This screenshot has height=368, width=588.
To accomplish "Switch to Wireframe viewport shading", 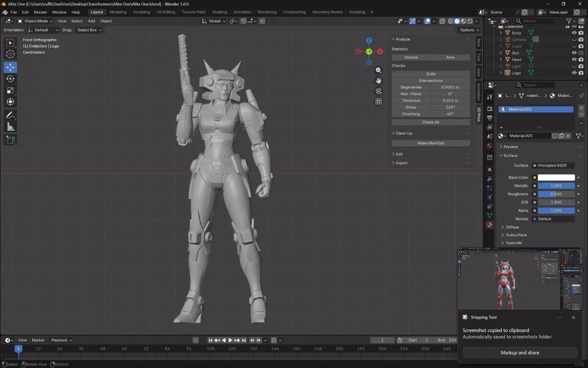I will tap(450, 21).
